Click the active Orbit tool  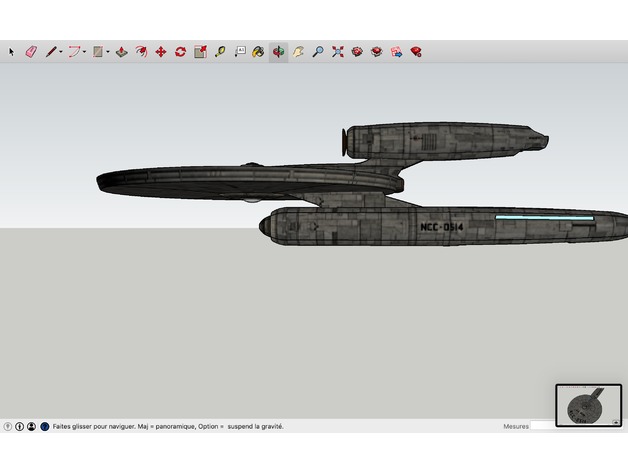[278, 52]
